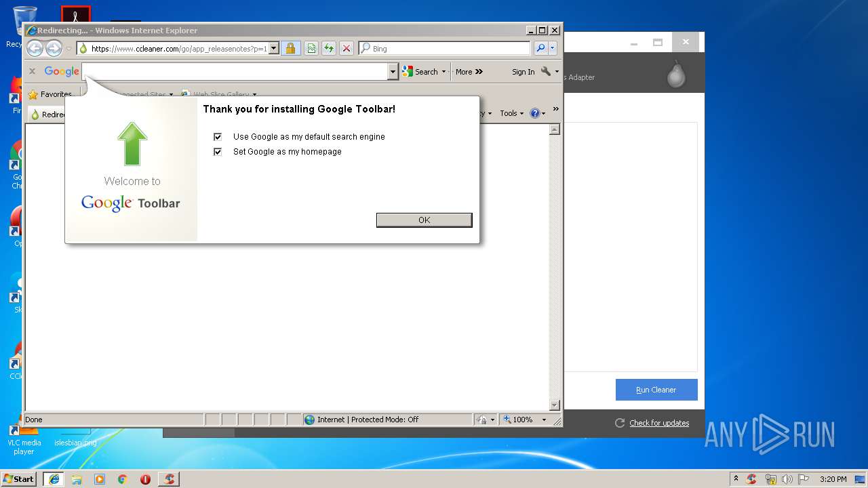Stop loading with the red X icon
Screen dimensions: 868x488
point(347,49)
